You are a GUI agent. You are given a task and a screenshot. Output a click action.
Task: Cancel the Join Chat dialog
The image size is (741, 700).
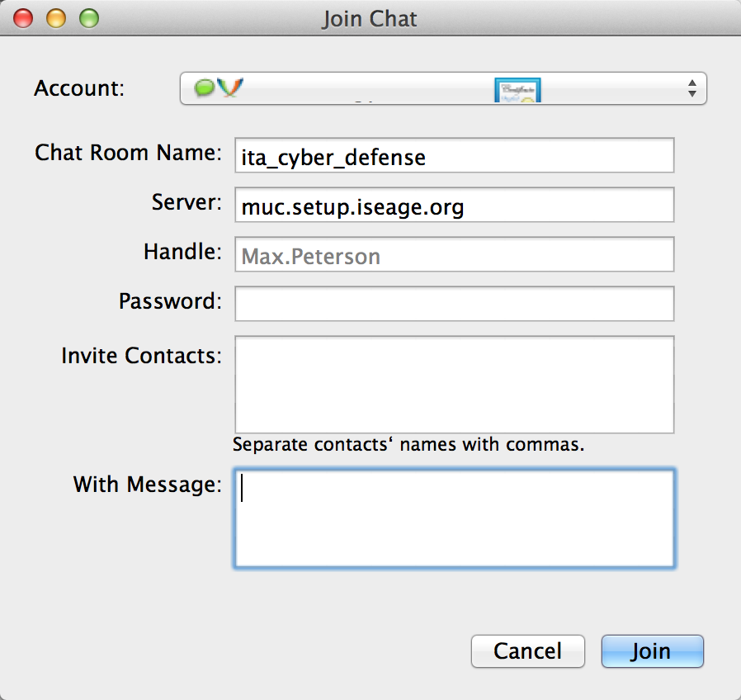coord(528,651)
